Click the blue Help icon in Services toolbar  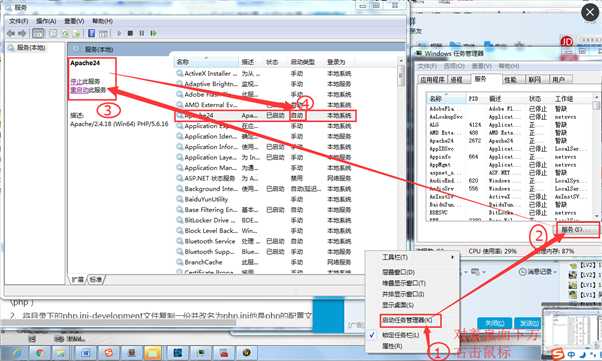click(x=91, y=33)
